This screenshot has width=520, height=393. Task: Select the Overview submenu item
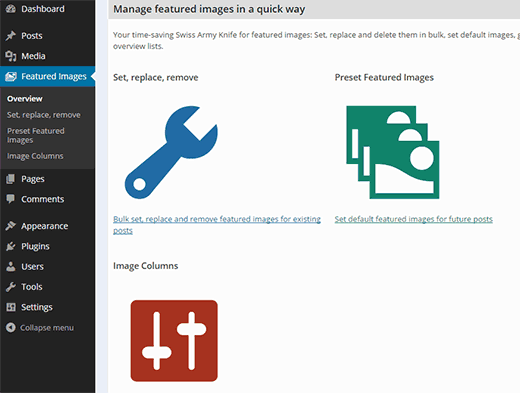click(x=25, y=99)
